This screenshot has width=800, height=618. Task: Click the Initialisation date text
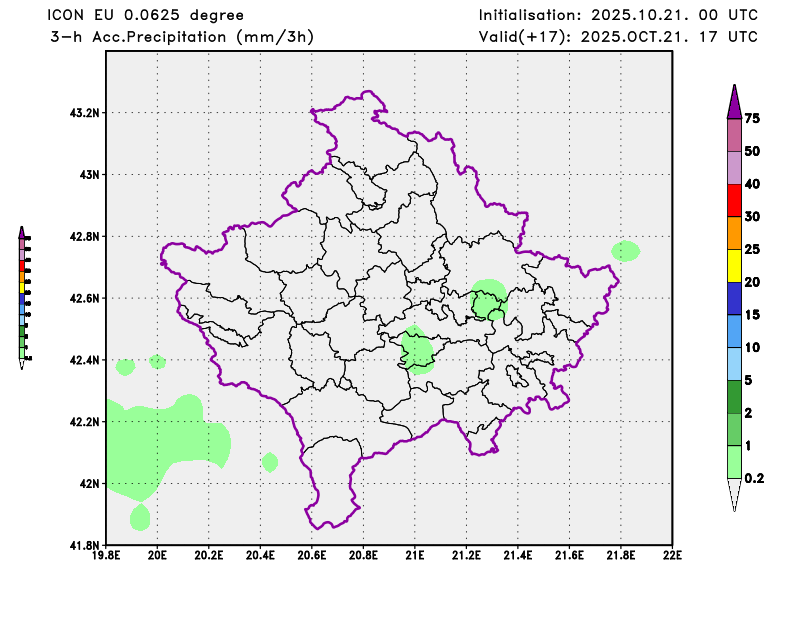pos(617,15)
